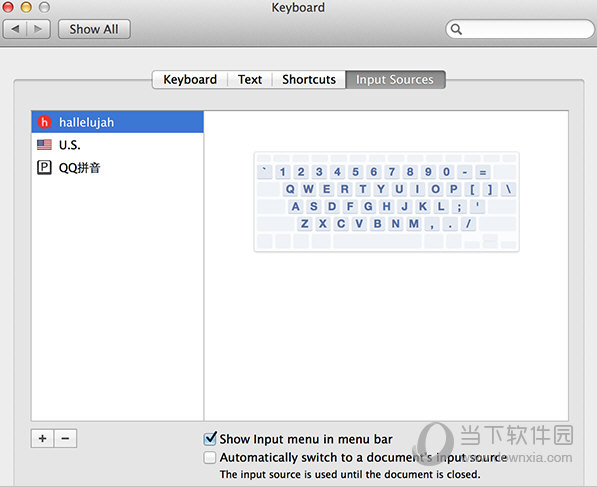This screenshot has width=597, height=487.
Task: Click the minus button to remove input source
Action: click(x=65, y=438)
